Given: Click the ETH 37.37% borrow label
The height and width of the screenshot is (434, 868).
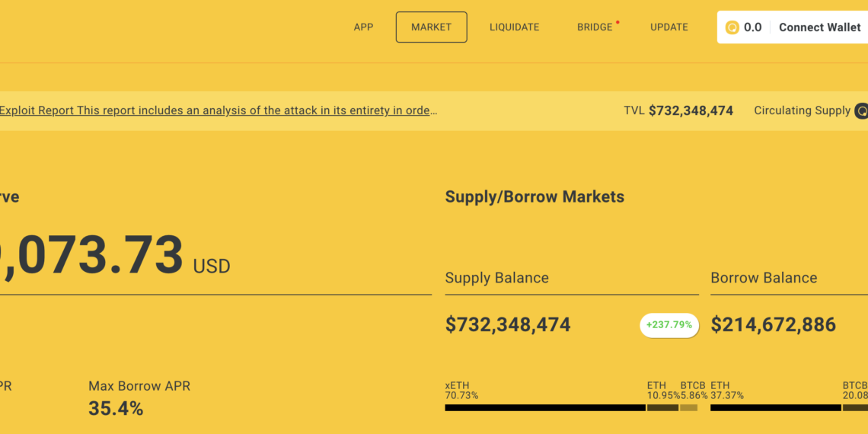Looking at the screenshot, I should [x=727, y=391].
